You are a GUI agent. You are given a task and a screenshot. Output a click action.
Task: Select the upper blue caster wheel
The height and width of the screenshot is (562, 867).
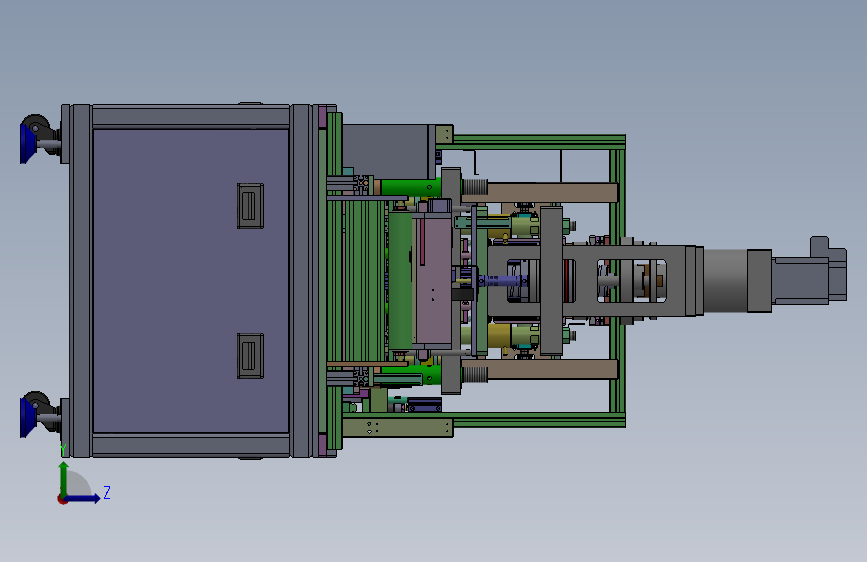pos(28,143)
